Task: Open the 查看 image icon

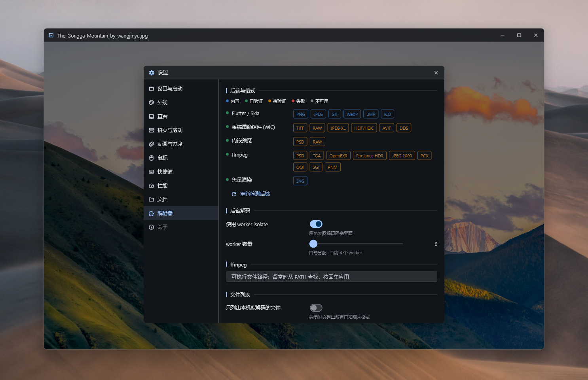Action: click(x=151, y=116)
